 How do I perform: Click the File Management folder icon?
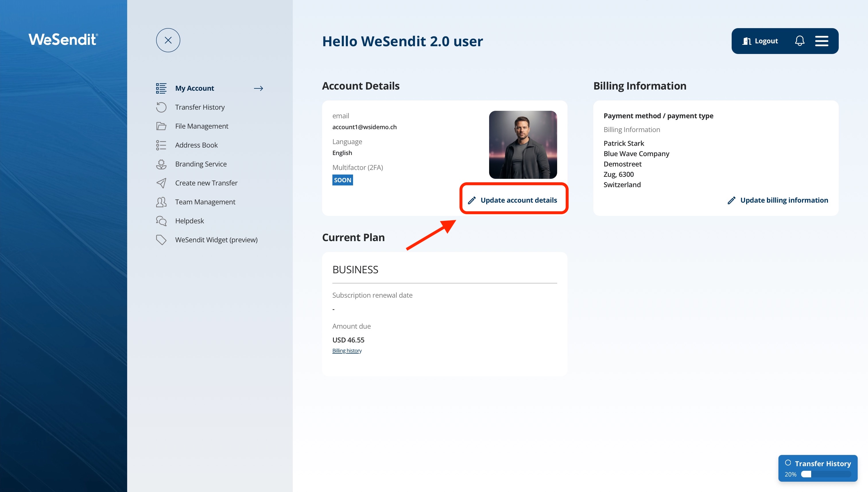161,126
